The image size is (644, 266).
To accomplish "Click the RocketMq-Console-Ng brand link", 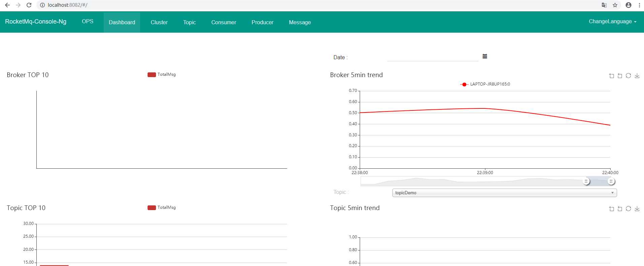I will 36,22.
